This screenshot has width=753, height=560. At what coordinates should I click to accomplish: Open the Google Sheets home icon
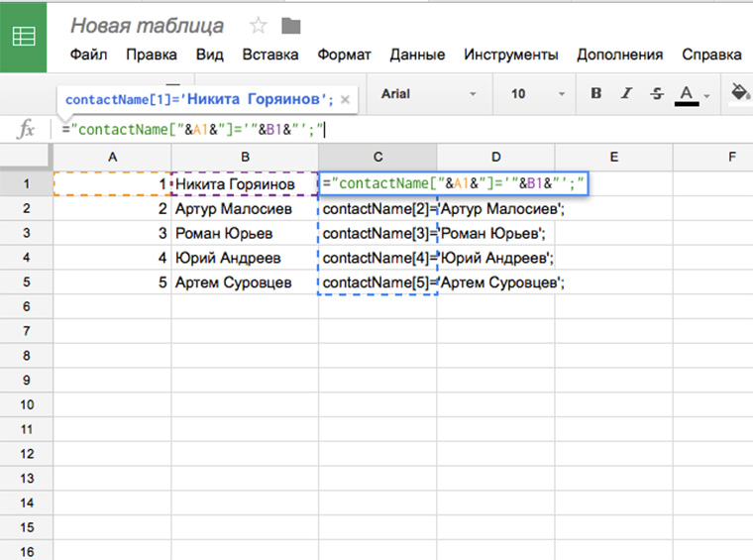point(23,37)
